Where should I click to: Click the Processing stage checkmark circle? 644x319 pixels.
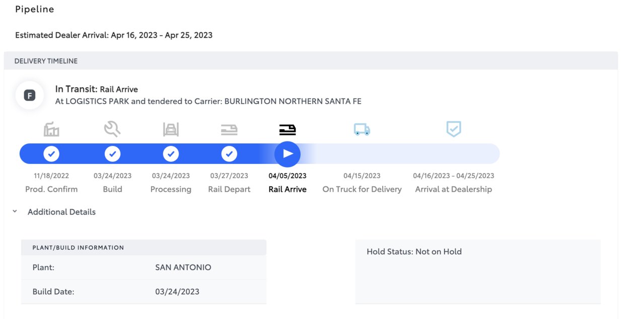pos(171,153)
